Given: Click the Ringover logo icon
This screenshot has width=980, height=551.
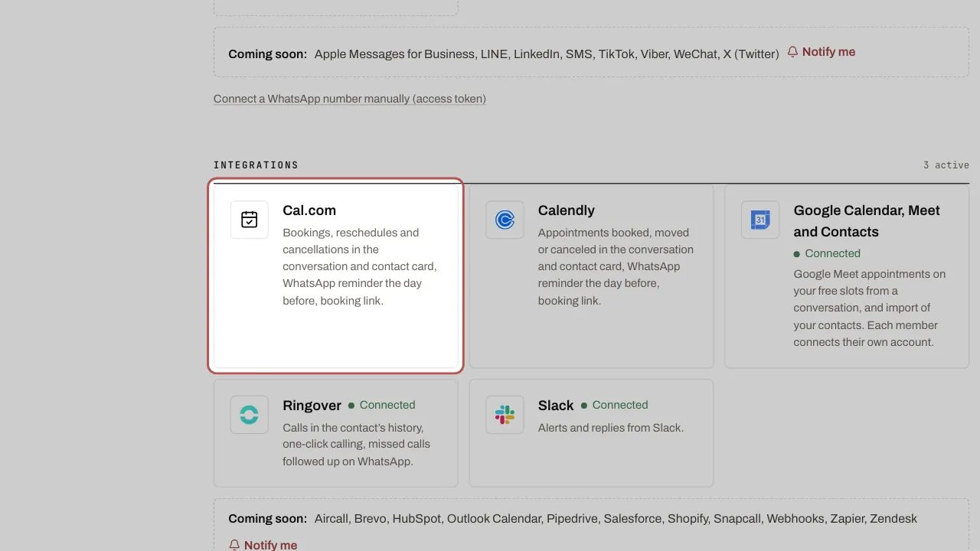Looking at the screenshot, I should 250,415.
